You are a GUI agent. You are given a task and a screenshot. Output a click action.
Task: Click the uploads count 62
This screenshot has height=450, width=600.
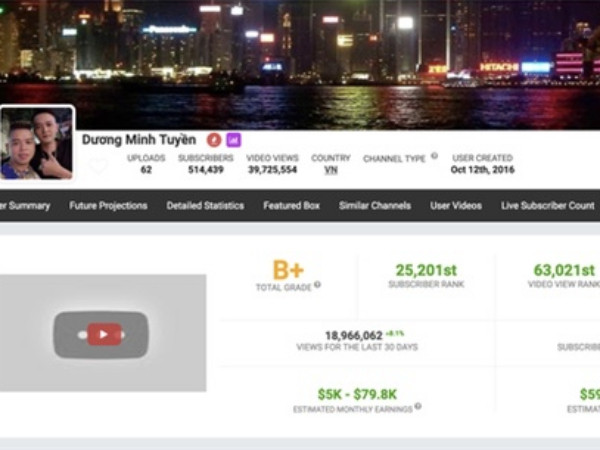point(146,170)
